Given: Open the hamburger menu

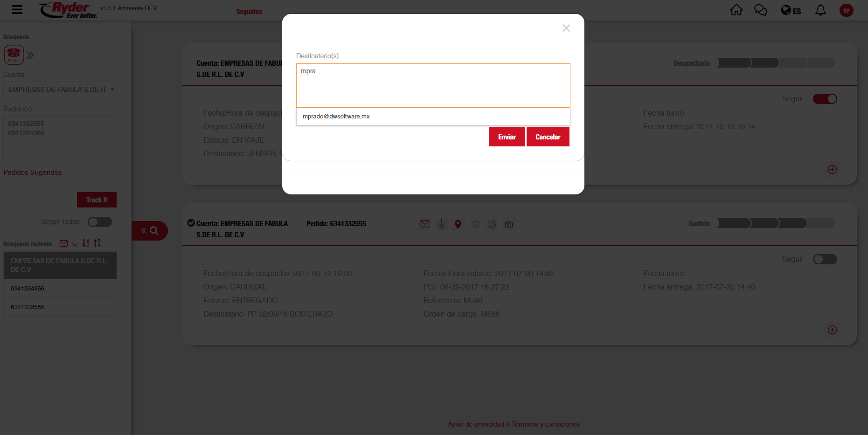Looking at the screenshot, I should point(17,10).
